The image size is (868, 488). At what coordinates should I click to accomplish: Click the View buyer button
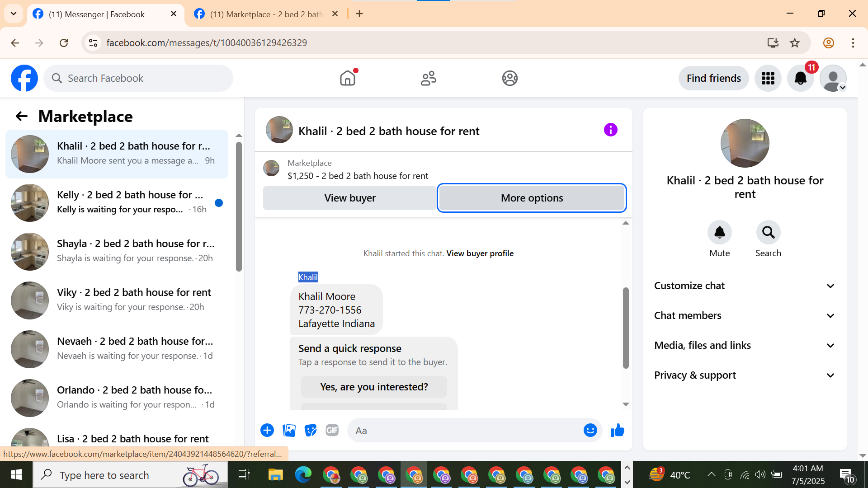click(350, 198)
